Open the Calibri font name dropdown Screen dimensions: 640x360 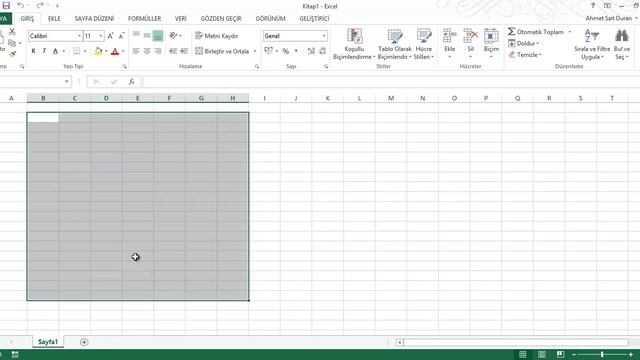(x=79, y=36)
